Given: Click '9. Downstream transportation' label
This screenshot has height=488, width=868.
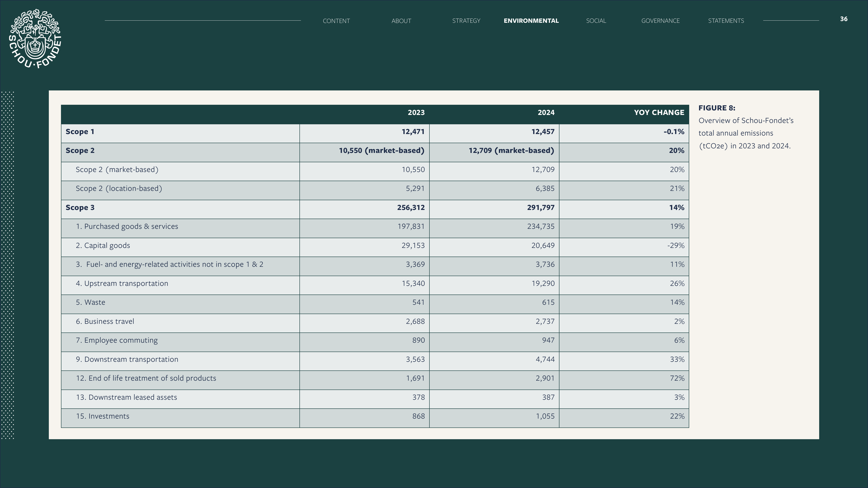Looking at the screenshot, I should pos(127,359).
